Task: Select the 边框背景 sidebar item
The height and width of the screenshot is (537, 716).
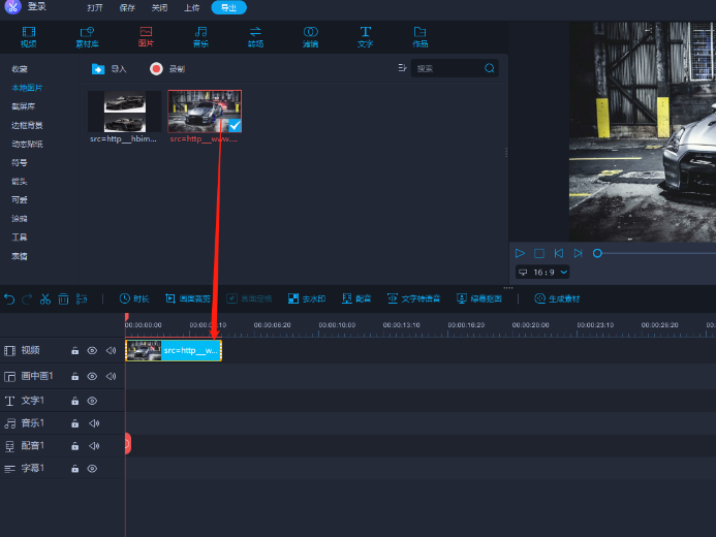Action: [27, 125]
